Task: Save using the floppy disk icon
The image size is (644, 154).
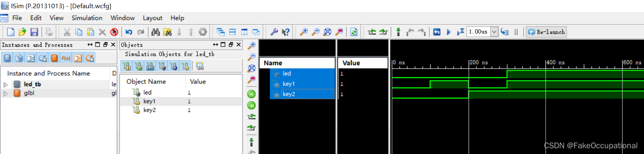Action: [34, 32]
